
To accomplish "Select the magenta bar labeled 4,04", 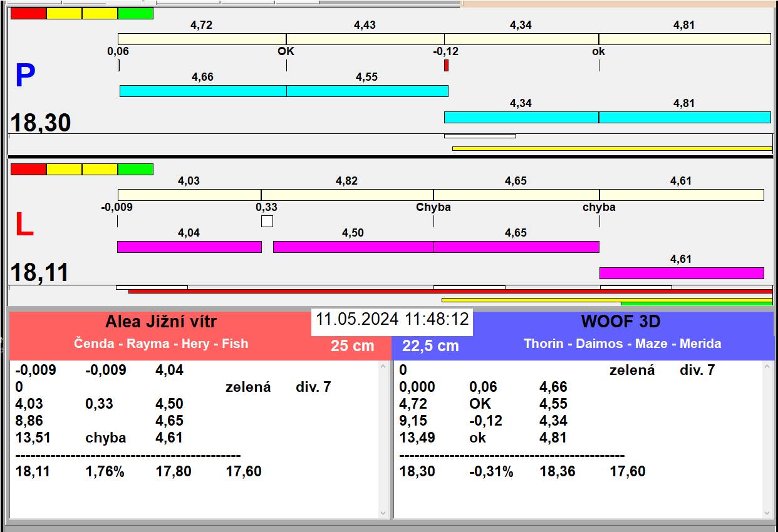I will click(189, 247).
